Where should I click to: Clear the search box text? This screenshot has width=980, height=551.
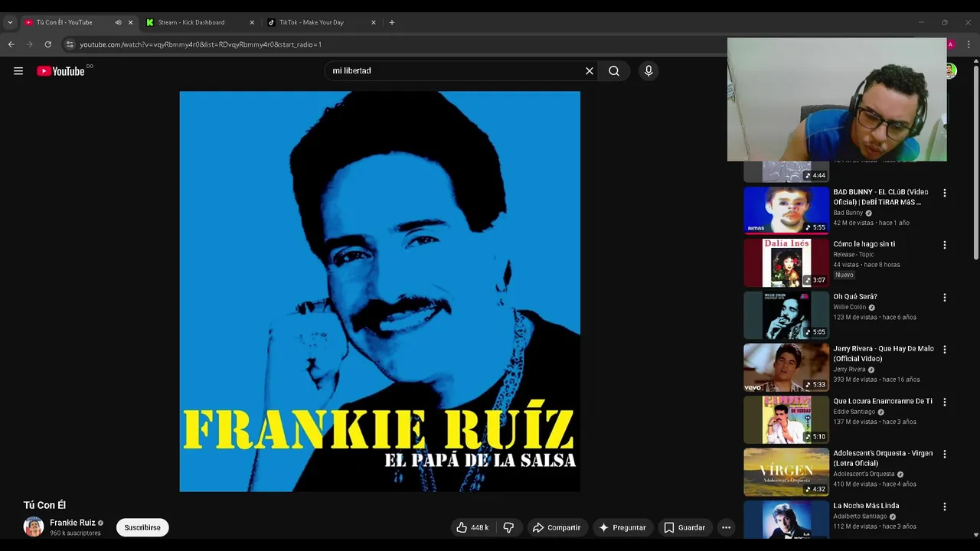(x=590, y=71)
